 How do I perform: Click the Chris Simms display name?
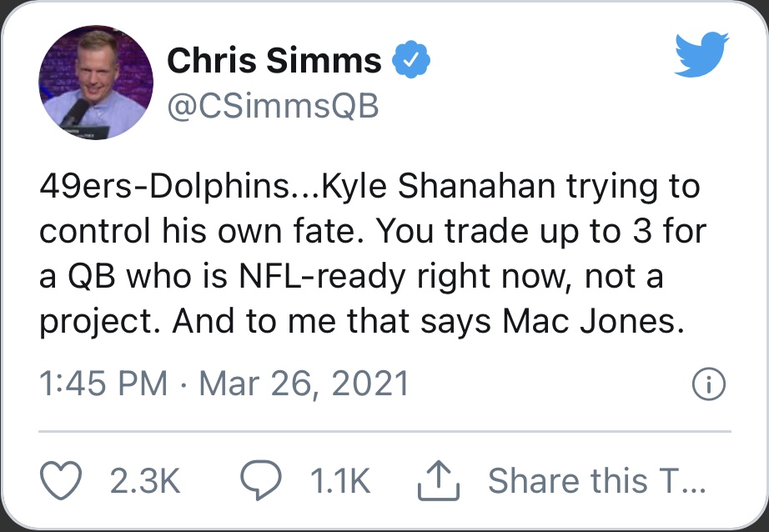[274, 61]
